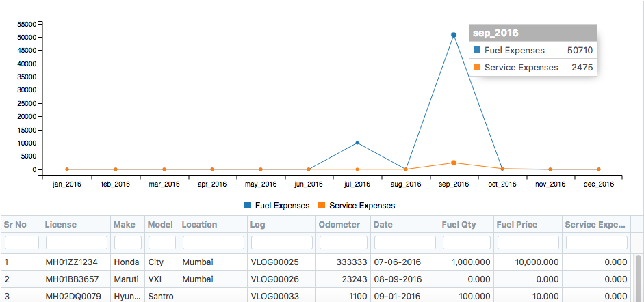The width and height of the screenshot is (644, 302).
Task: Click Service Expenses point at dec_2016
Action: coord(598,169)
